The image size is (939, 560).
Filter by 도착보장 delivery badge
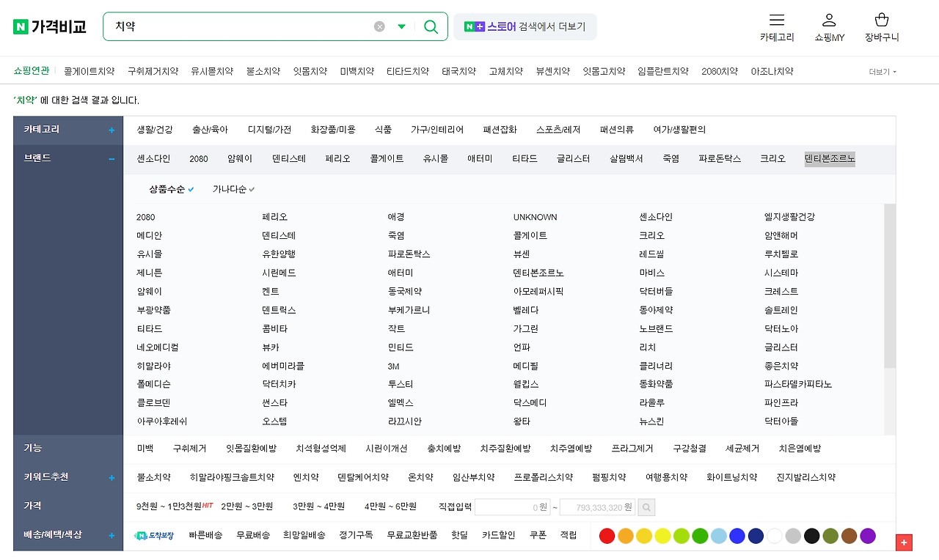pos(155,536)
